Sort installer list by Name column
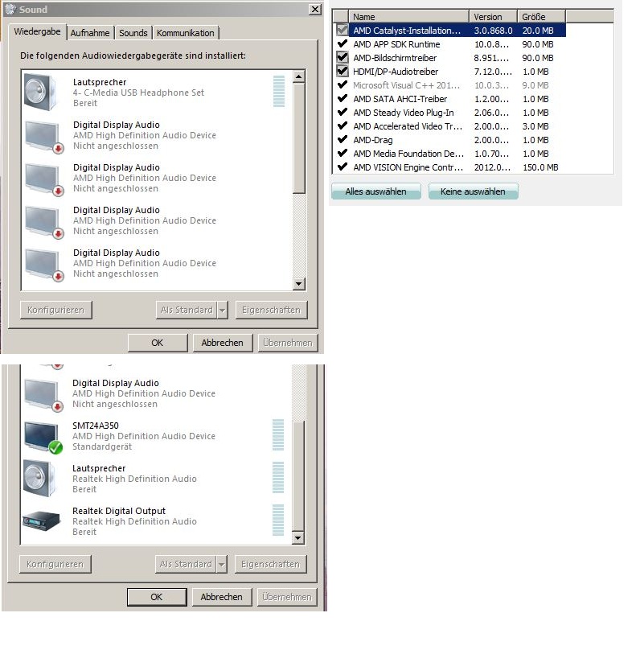Screen dimensions: 644x650 coord(408,17)
